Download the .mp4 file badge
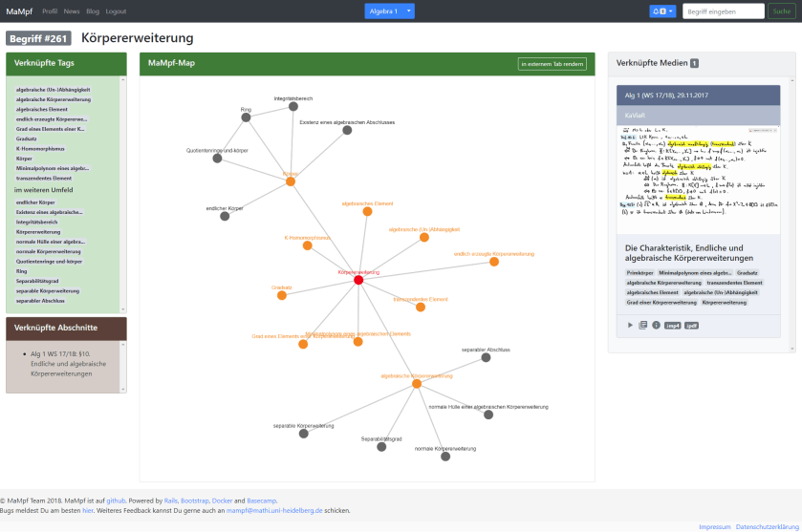This screenshot has width=802, height=532. (x=672, y=326)
